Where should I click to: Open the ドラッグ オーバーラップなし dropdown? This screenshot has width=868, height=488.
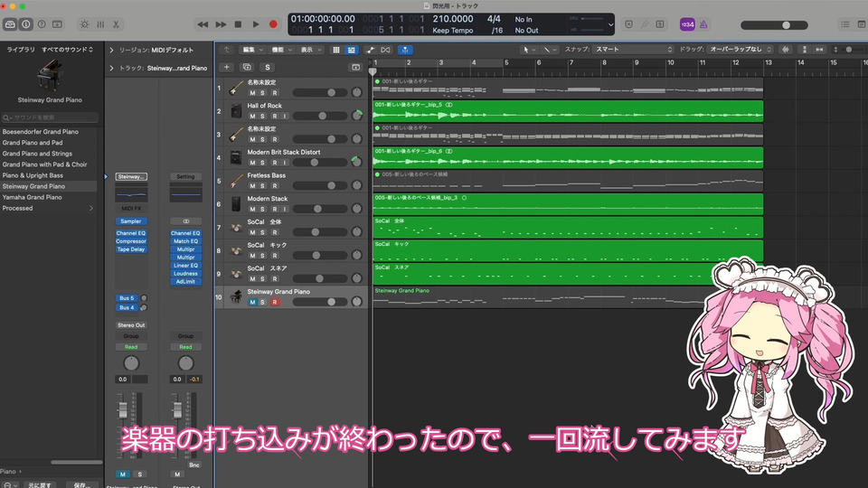[741, 50]
